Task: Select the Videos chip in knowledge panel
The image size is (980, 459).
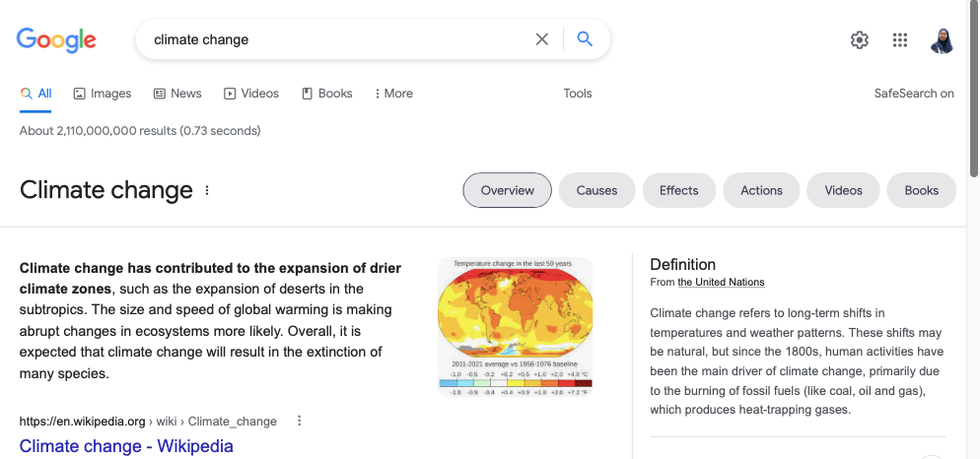Action: pos(843,190)
